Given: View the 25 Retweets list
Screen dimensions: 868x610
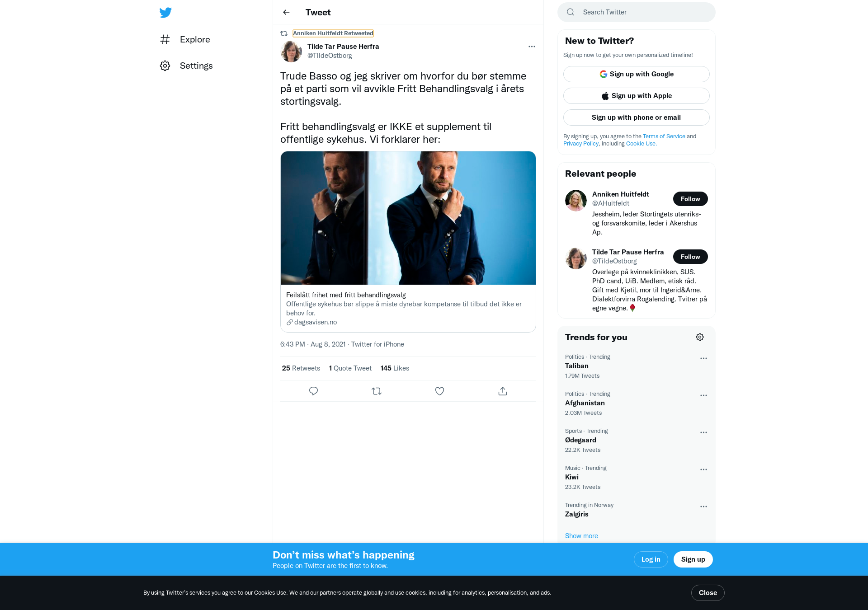Looking at the screenshot, I should [301, 368].
